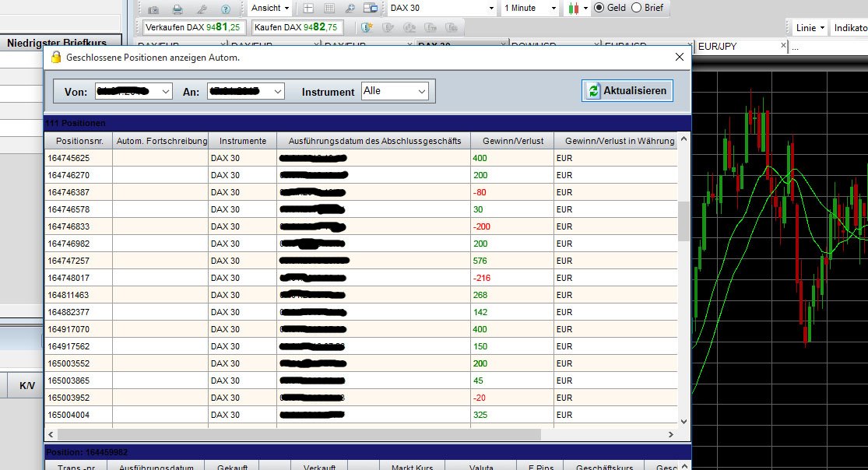The width and height of the screenshot is (868, 470).
Task: Select position row 164746982
Action: (361, 244)
